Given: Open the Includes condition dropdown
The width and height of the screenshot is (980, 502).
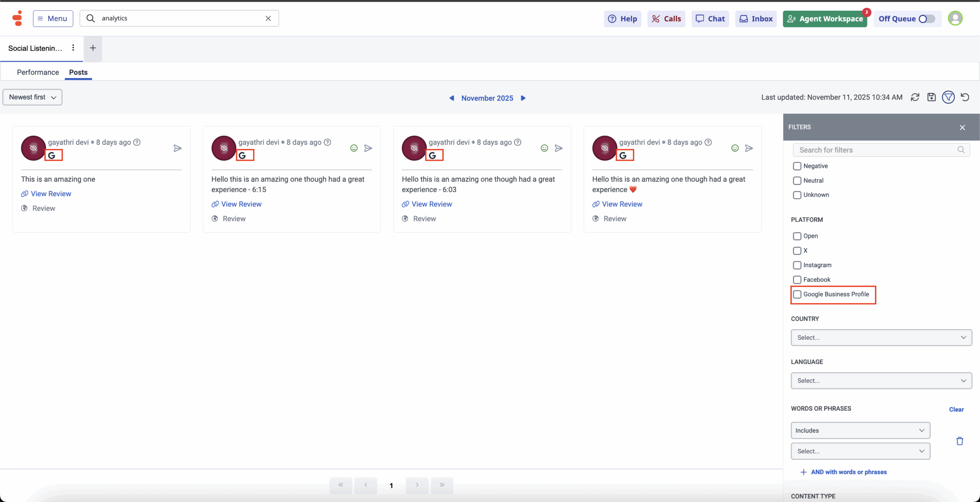Looking at the screenshot, I should point(860,430).
